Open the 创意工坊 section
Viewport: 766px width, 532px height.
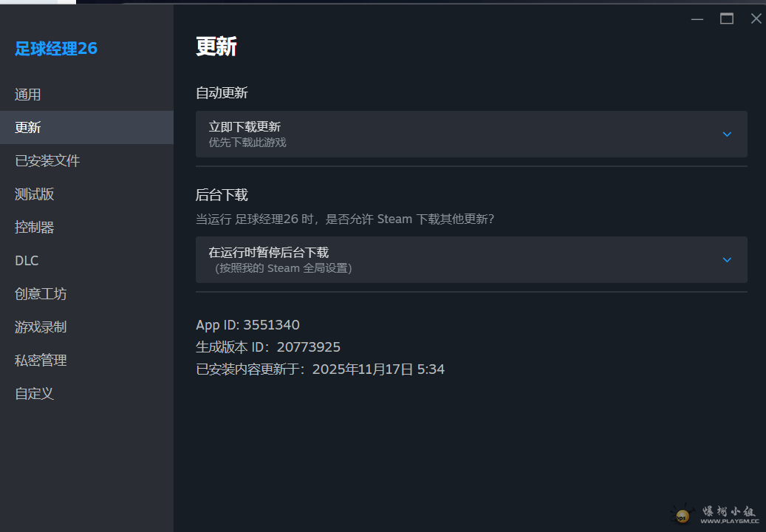click(41, 294)
